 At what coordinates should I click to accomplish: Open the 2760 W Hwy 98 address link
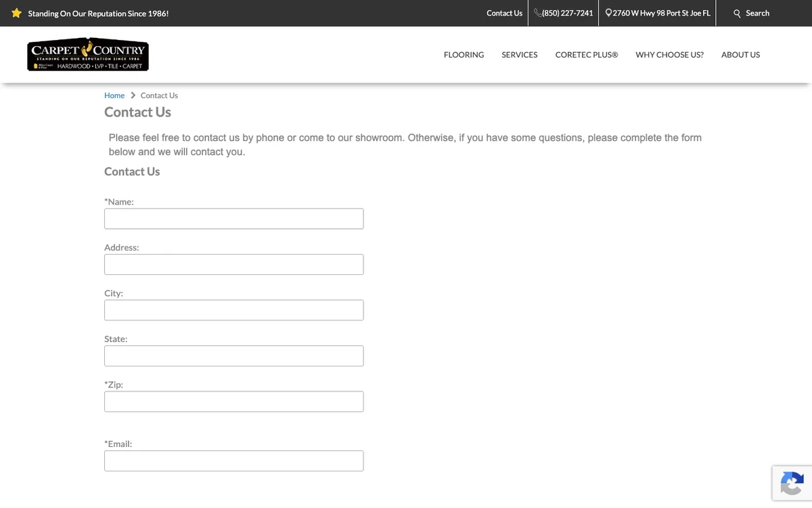pos(661,13)
